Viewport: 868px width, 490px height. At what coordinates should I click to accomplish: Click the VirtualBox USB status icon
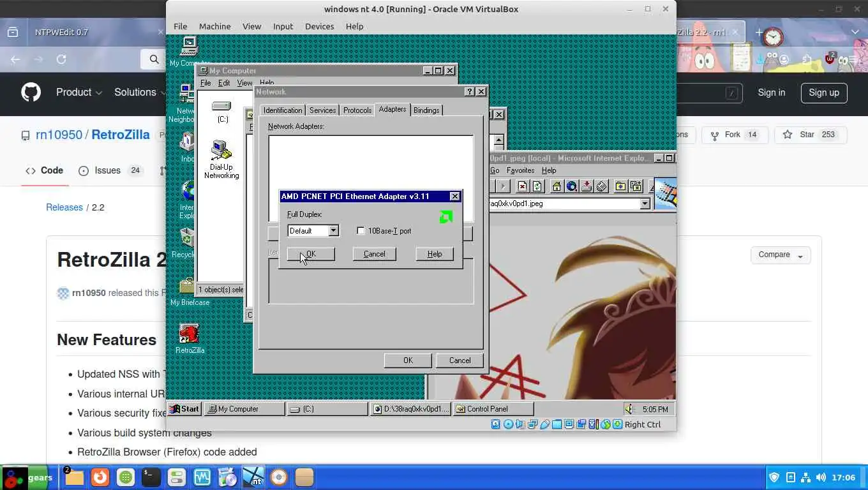point(544,424)
